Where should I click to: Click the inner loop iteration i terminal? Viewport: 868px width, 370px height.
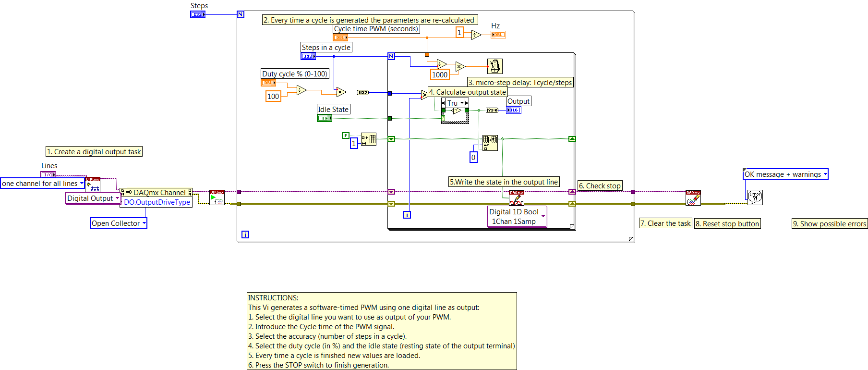click(x=407, y=215)
